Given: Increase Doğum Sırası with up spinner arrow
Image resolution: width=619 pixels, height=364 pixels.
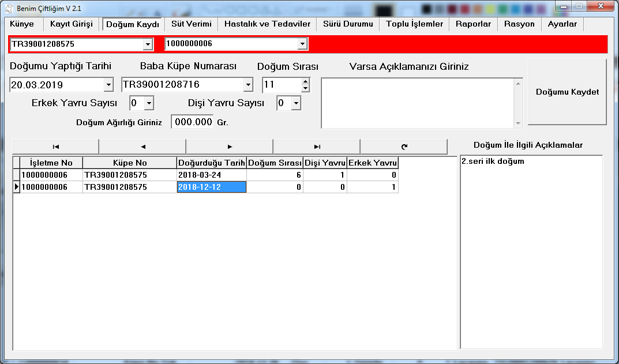Looking at the screenshot, I should coord(305,81).
